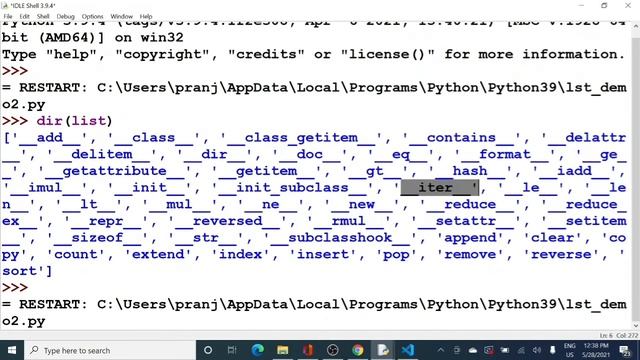Image resolution: width=640 pixels, height=360 pixels.
Task: Switch to Python IDLE taskbar icon
Action: point(382,350)
